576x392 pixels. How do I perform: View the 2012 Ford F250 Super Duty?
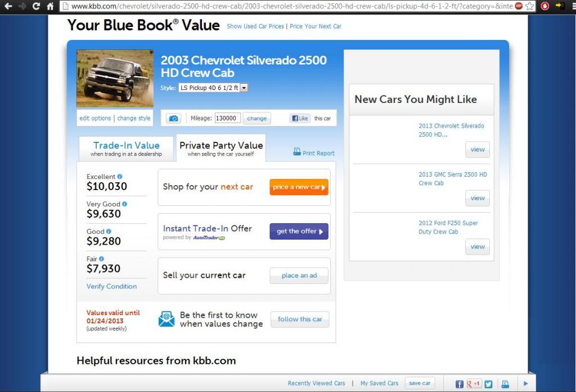(477, 247)
